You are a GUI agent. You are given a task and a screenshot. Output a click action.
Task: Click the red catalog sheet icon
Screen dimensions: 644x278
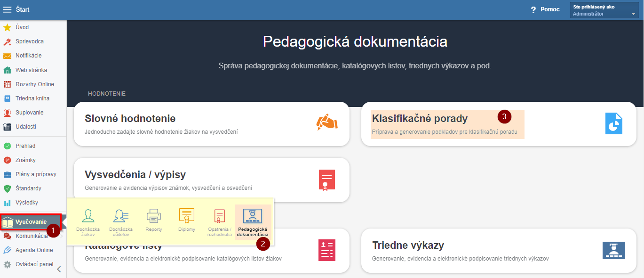pyautogui.click(x=326, y=250)
